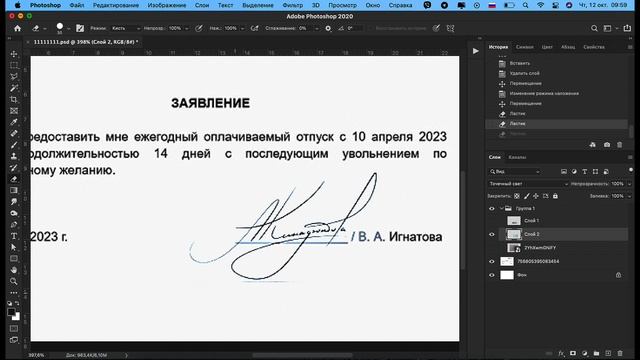Select the Rectangular Marquee tool
The image size is (640, 360).
click(14, 65)
